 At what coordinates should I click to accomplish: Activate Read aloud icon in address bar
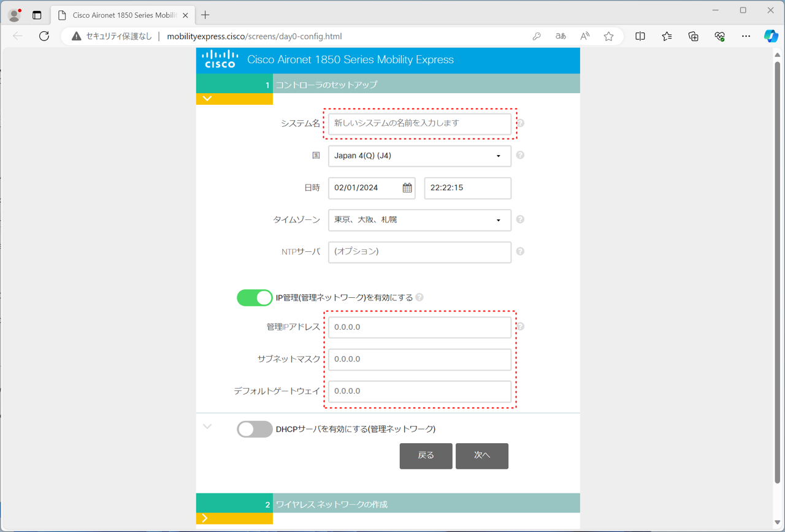(x=584, y=36)
